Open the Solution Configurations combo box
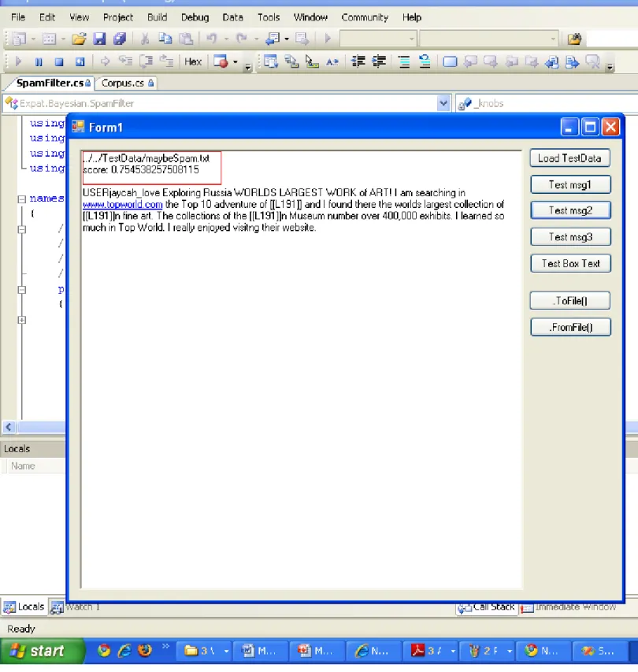This screenshot has height=672, width=638. click(x=377, y=39)
